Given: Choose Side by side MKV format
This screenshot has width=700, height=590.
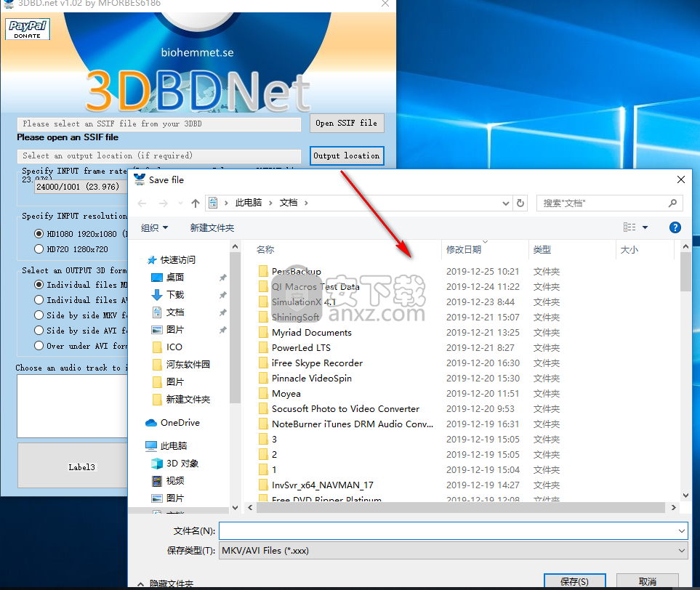Looking at the screenshot, I should coord(39,315).
